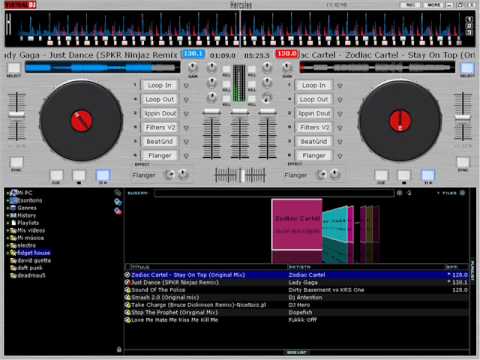The image size is (480, 360).
Task: Click the left deck bottom EQ knob
Action: [x=212, y=97]
